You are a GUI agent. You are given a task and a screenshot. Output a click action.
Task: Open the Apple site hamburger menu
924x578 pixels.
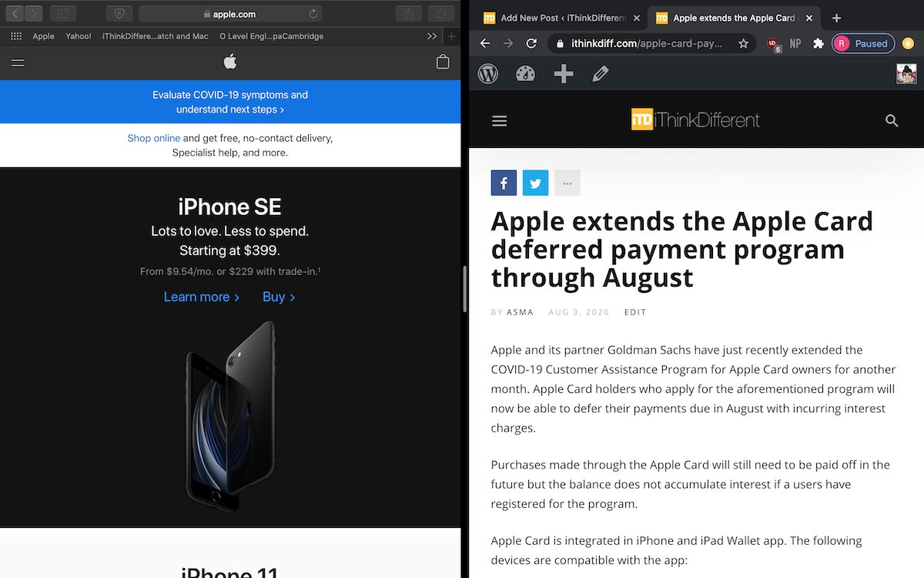18,62
